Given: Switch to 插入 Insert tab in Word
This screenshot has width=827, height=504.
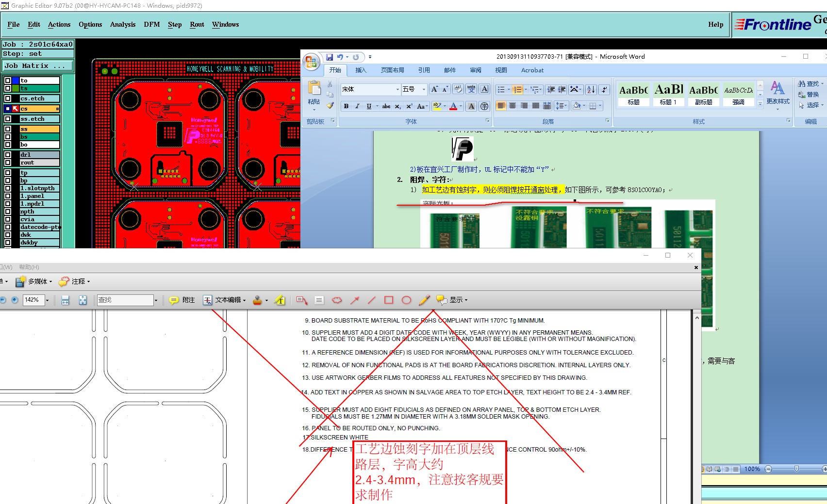Looking at the screenshot, I should pyautogui.click(x=361, y=70).
